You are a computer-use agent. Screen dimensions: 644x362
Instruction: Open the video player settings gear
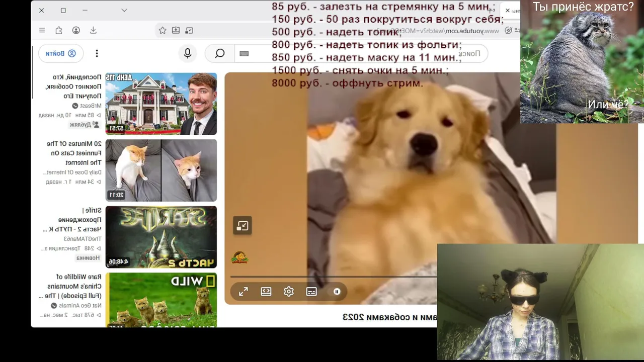289,292
